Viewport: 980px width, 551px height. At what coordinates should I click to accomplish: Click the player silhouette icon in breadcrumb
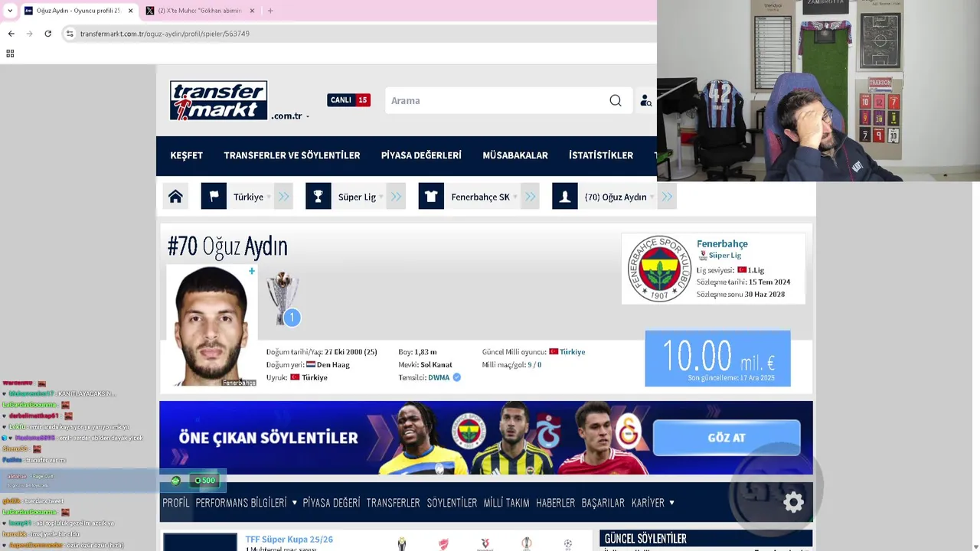[565, 197]
